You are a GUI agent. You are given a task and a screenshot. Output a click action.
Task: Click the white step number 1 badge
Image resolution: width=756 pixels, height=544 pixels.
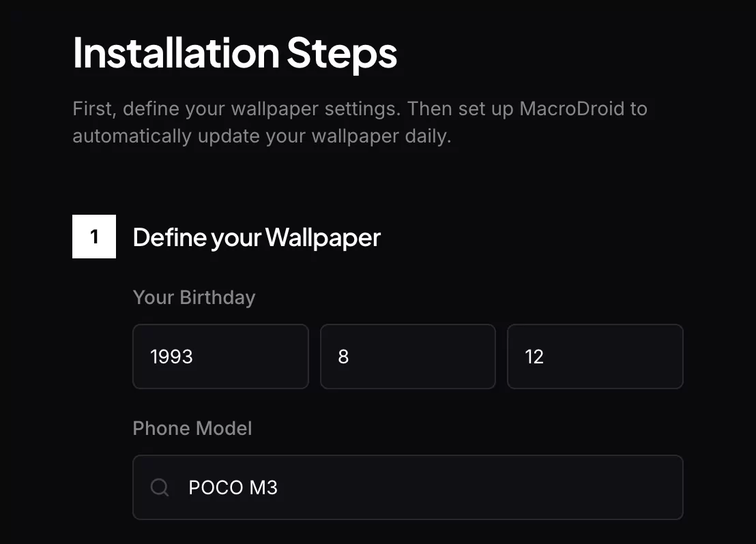(x=94, y=237)
